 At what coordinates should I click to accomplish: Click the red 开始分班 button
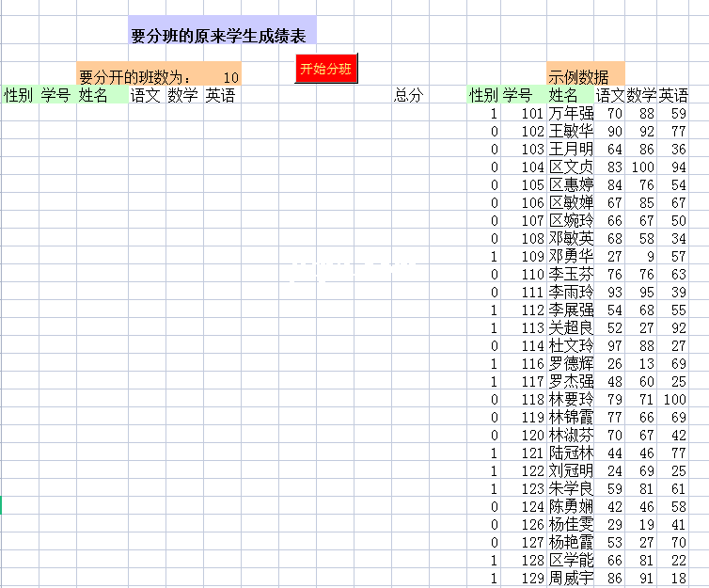point(325,69)
